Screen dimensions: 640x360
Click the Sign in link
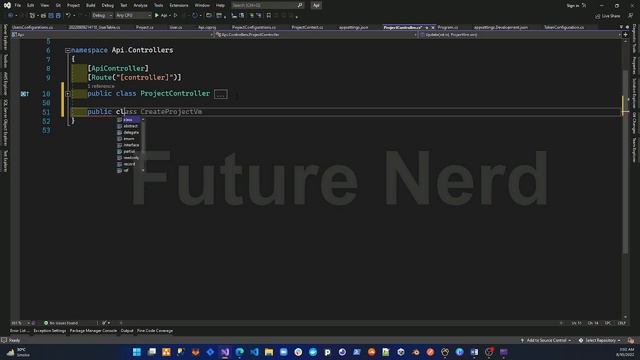(573, 5)
